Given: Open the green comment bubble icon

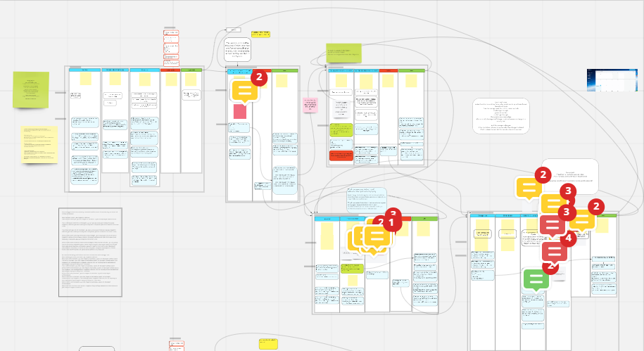Looking at the screenshot, I should pos(536,279).
